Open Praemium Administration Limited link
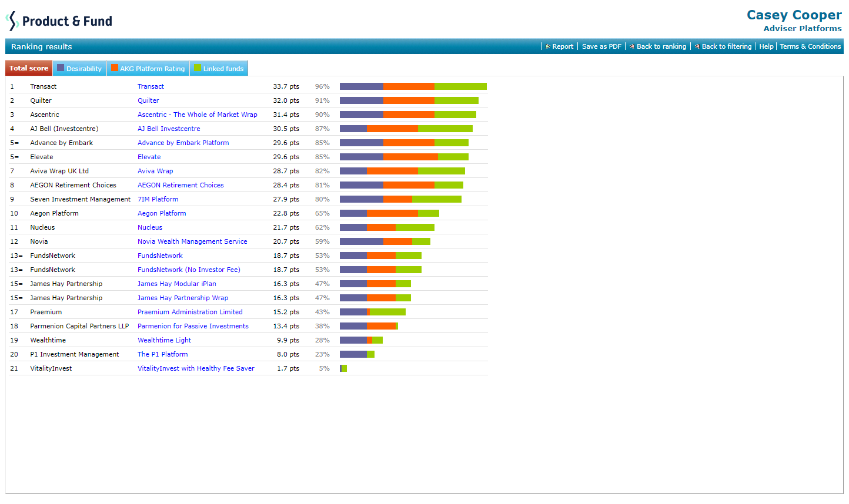This screenshot has height=504, width=849. 190,312
